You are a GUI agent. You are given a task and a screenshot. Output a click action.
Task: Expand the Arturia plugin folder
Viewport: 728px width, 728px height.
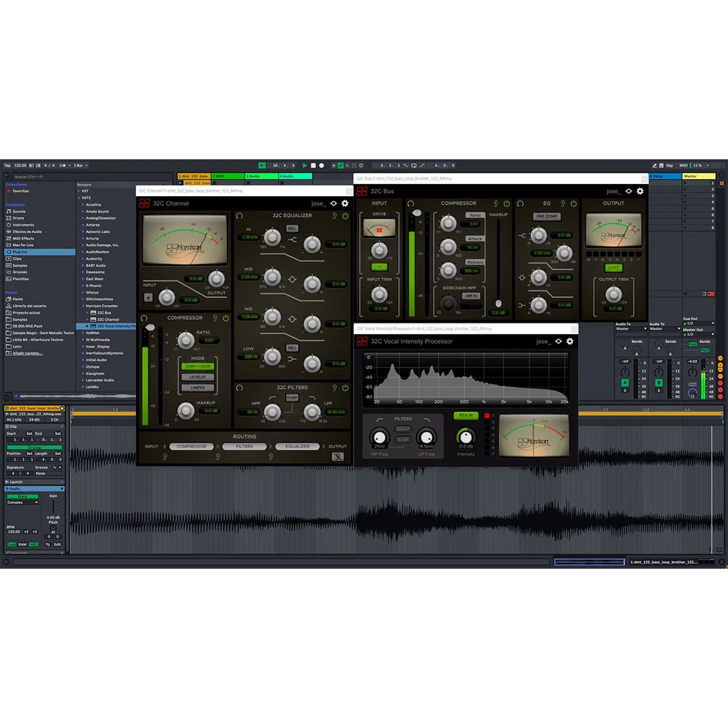[x=83, y=239]
